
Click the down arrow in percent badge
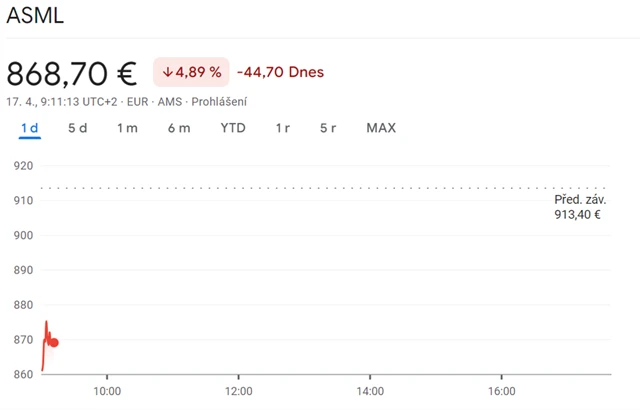pyautogui.click(x=167, y=73)
